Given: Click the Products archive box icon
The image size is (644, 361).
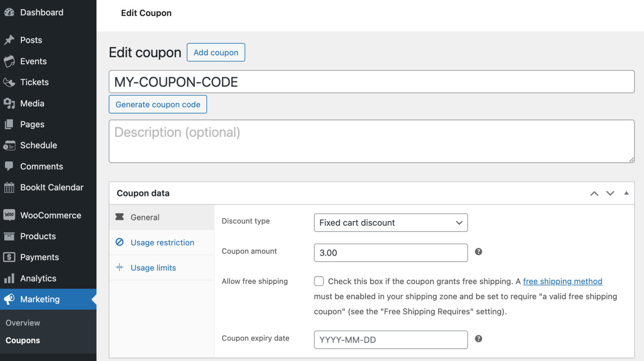Looking at the screenshot, I should (x=9, y=236).
